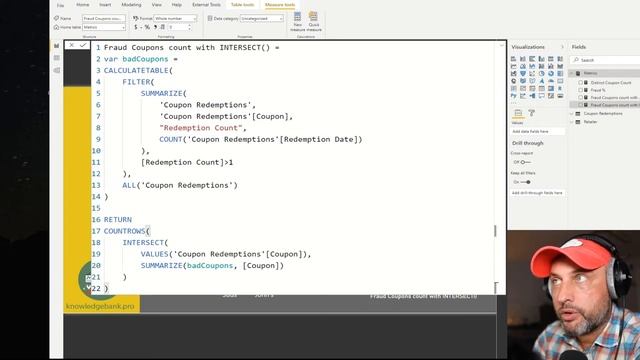Toggle the Keep all filters switch
640x360 pixels.
(x=525, y=182)
